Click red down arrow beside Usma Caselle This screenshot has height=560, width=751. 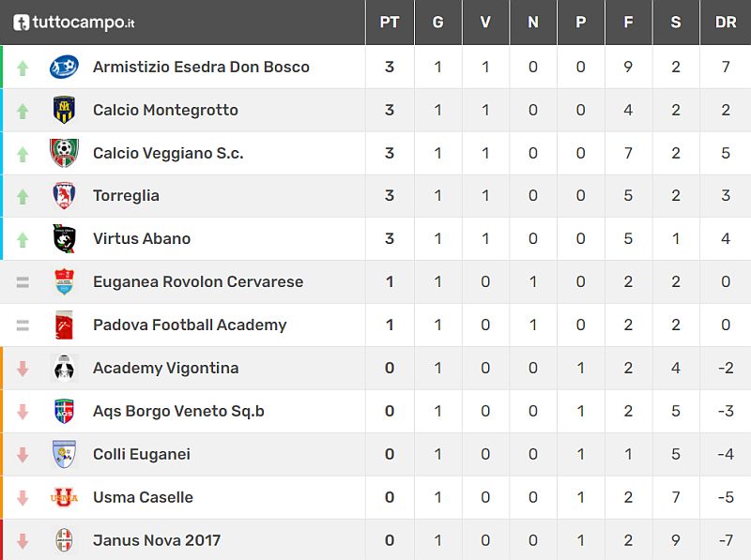[x=23, y=498]
